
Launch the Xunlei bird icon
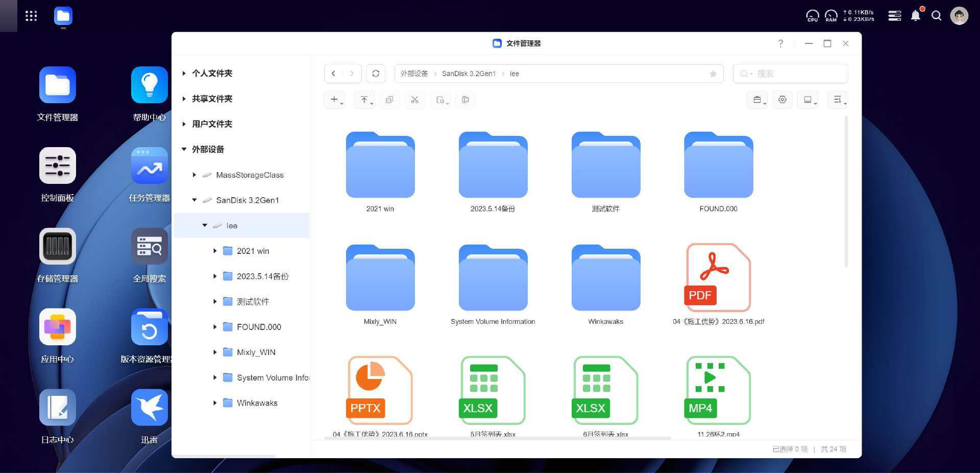pos(149,408)
